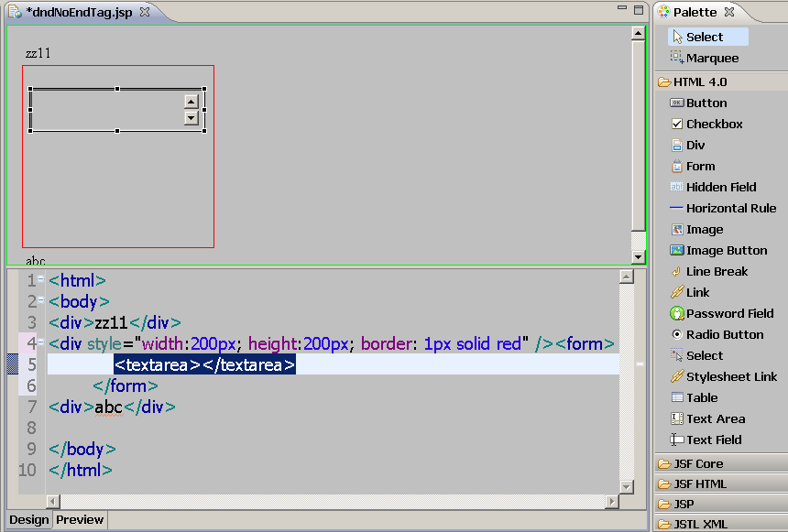
Task: Choose the Image Button palette item
Action: click(718, 251)
